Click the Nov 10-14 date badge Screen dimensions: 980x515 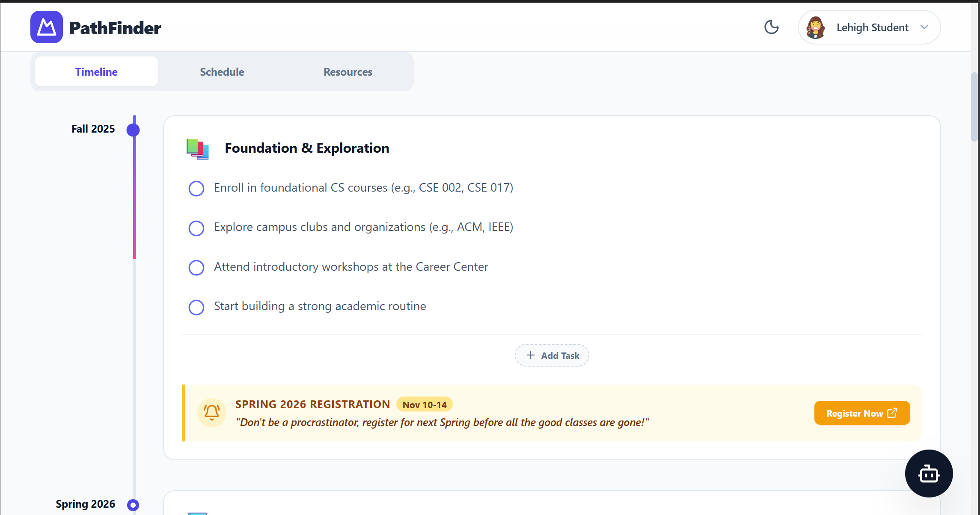point(424,405)
